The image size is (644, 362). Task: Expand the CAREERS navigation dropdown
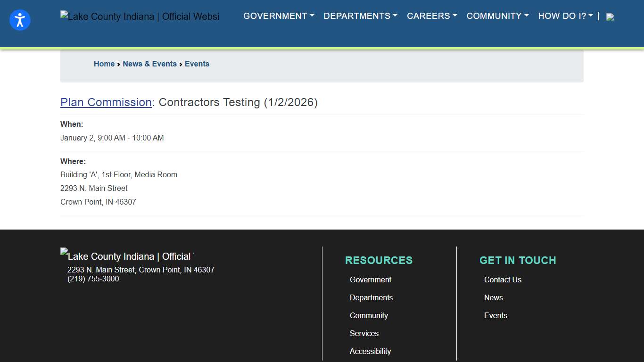431,16
